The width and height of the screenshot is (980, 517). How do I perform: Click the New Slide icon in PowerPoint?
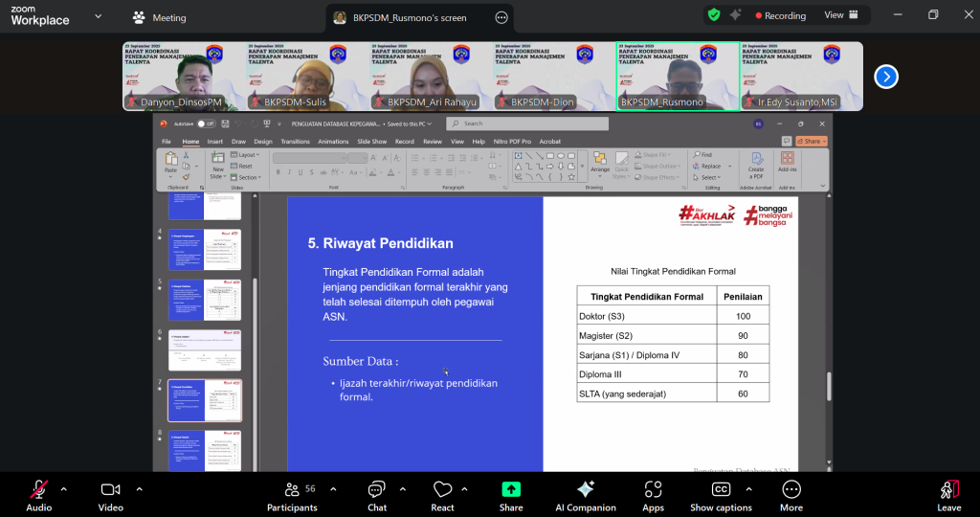tap(217, 159)
